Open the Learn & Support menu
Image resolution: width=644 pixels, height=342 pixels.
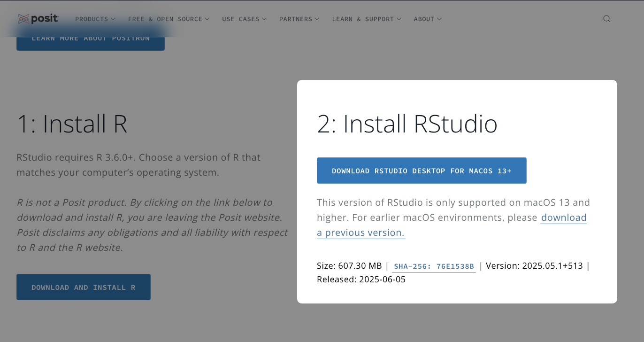tap(363, 19)
